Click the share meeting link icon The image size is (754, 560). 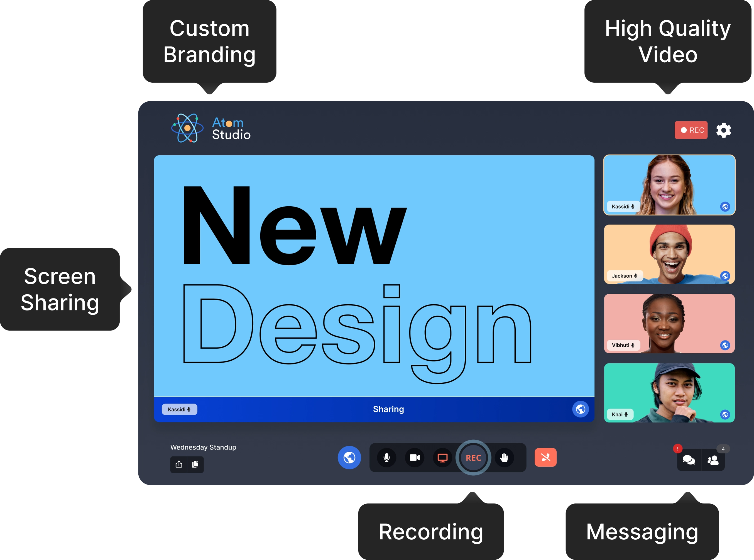pyautogui.click(x=178, y=464)
